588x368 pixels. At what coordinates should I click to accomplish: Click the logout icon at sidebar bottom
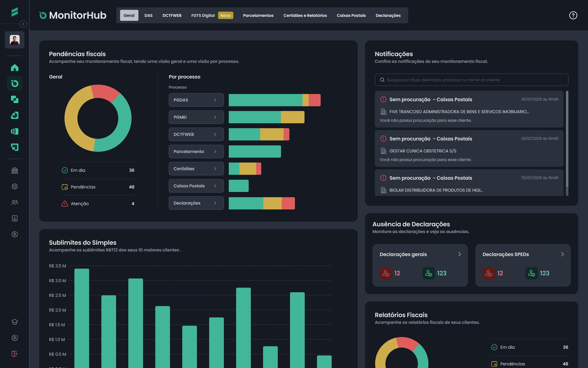click(14, 354)
